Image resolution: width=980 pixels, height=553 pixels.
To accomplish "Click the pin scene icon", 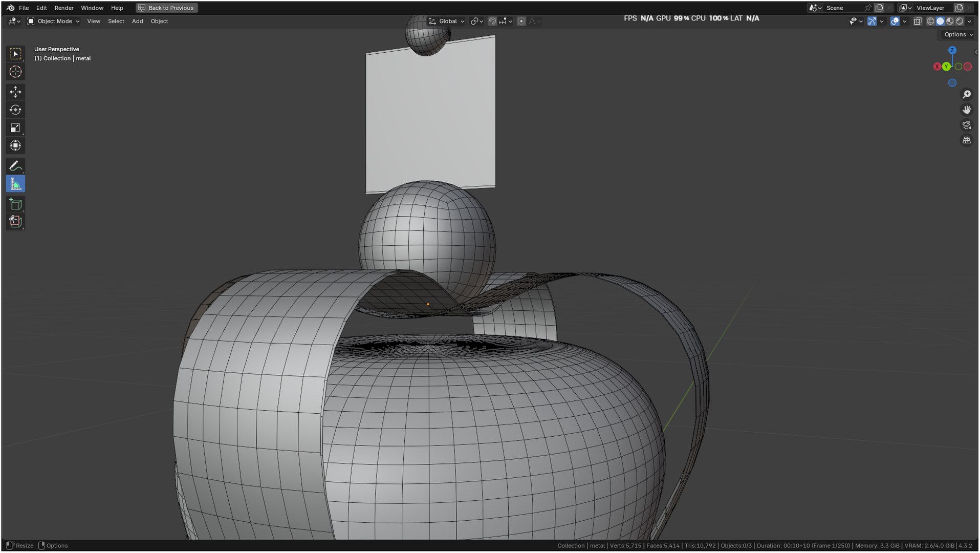I will pos(867,8).
